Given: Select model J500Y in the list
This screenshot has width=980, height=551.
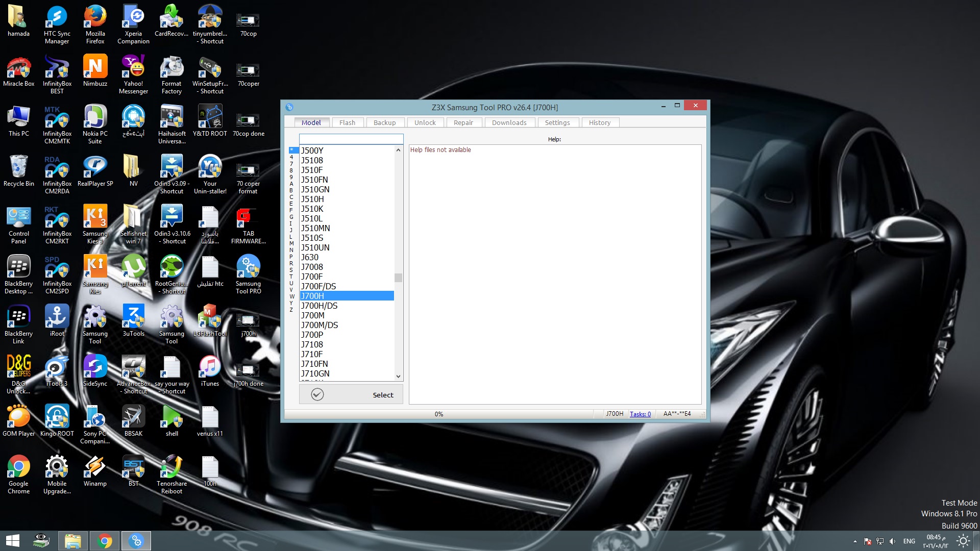Looking at the screenshot, I should [x=347, y=151].
